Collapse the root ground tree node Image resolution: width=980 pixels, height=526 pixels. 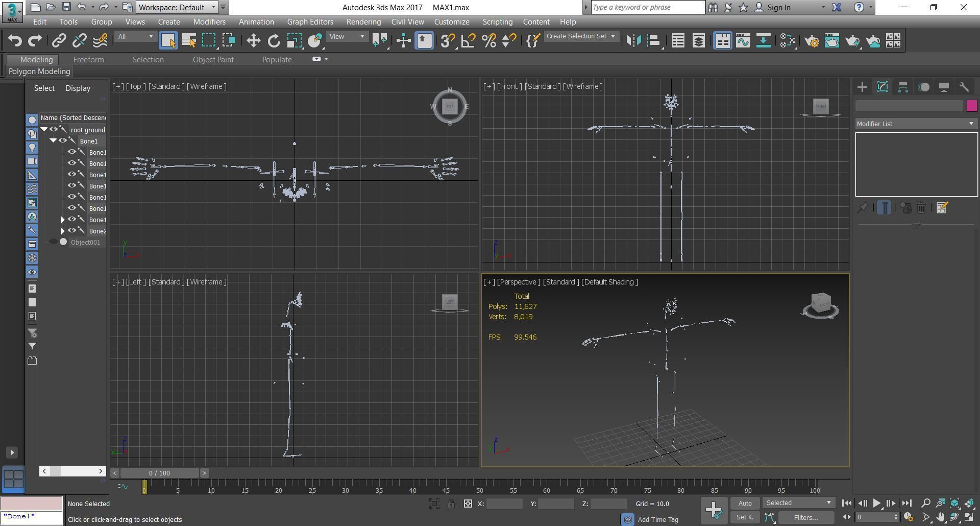tap(44, 130)
